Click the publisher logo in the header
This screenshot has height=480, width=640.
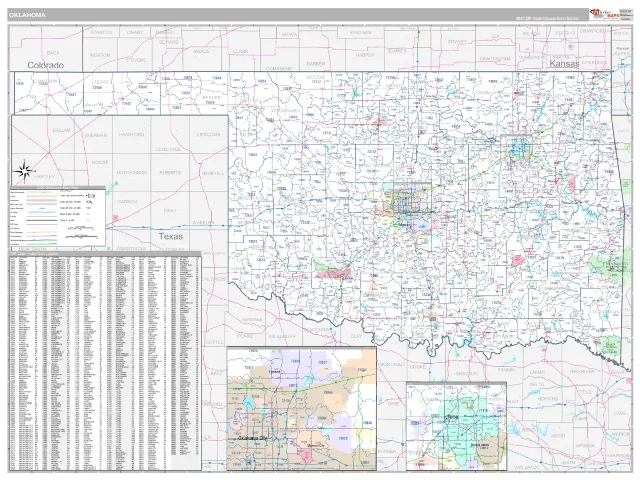click(x=604, y=14)
